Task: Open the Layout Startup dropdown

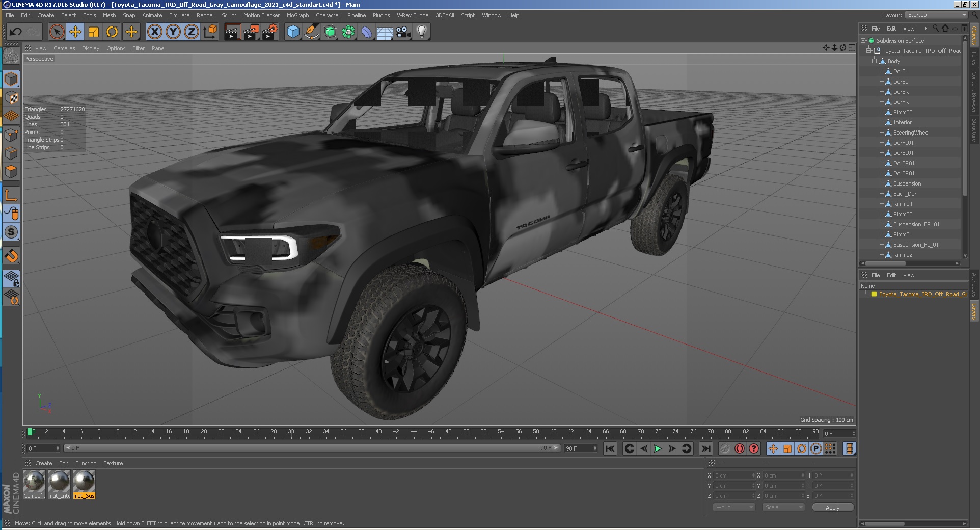Action: [936, 15]
